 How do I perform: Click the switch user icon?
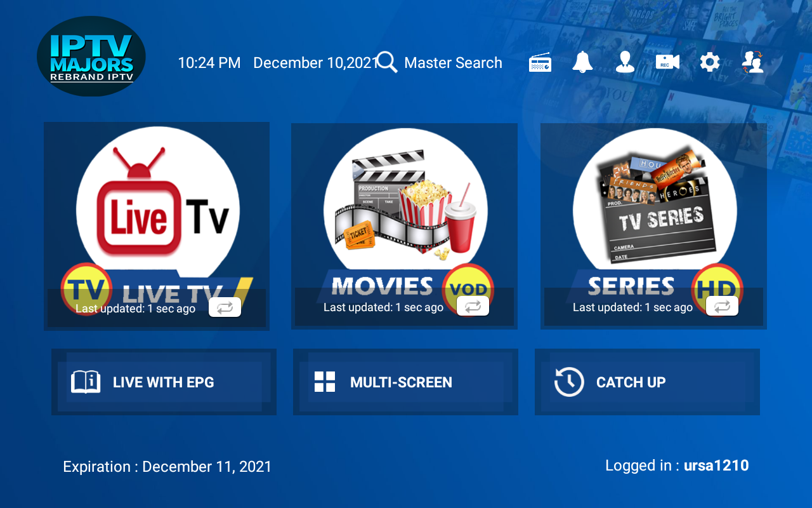[752, 62]
